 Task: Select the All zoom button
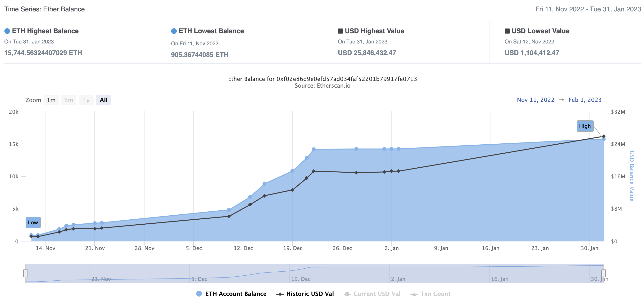(104, 100)
